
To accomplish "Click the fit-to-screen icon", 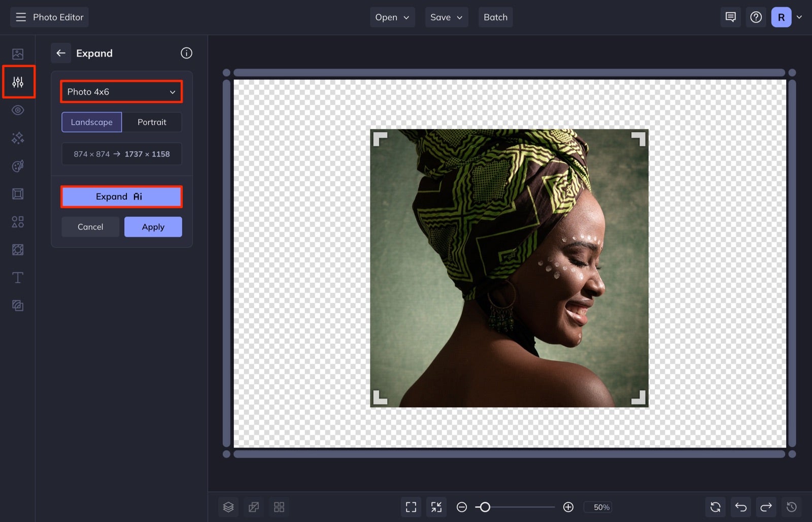I will [x=411, y=506].
